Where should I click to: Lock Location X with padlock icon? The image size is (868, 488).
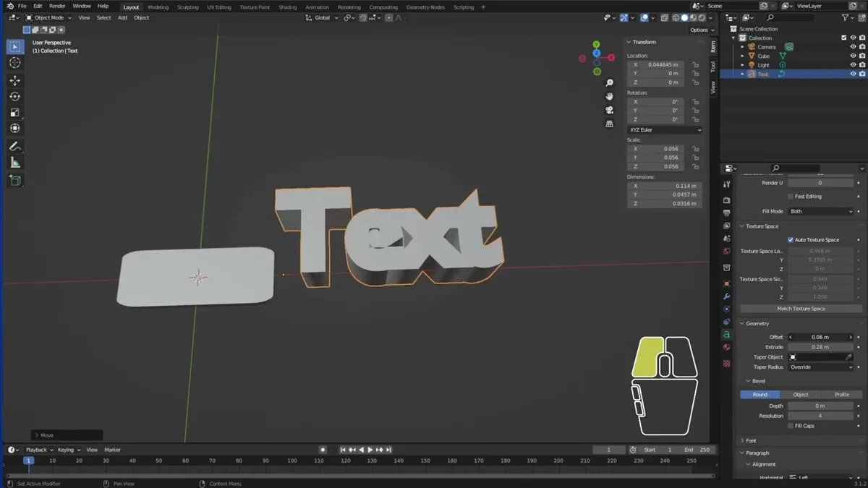pos(695,64)
